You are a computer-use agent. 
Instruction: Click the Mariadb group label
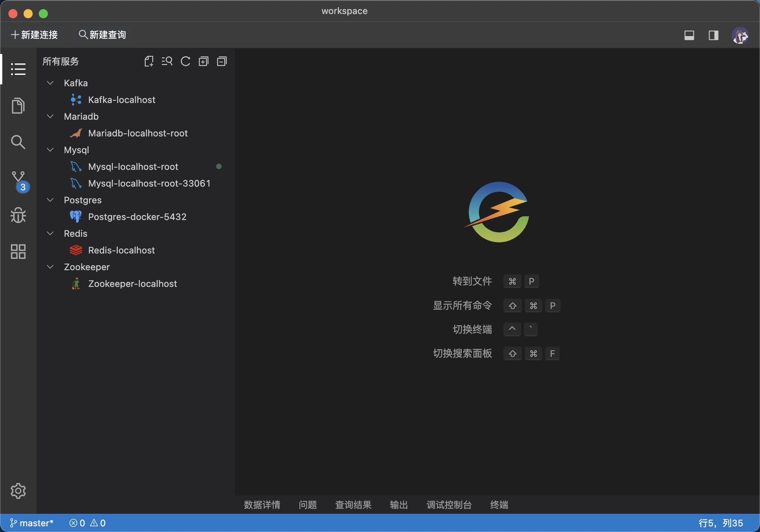pyautogui.click(x=81, y=116)
